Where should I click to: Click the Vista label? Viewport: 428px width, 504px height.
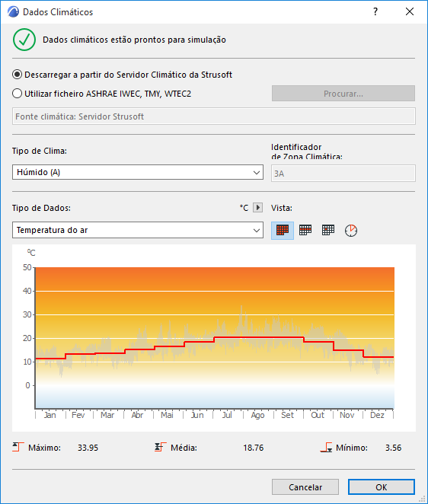(x=282, y=208)
